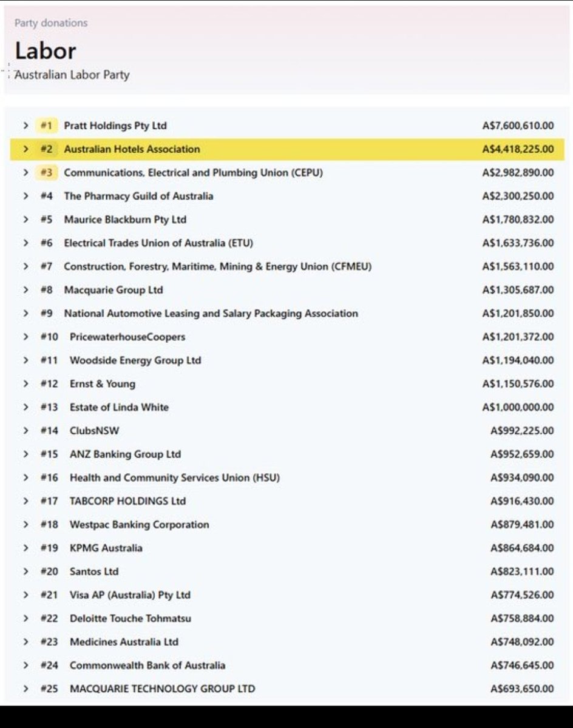Expand the CFMEU row chevron

coord(25,266)
